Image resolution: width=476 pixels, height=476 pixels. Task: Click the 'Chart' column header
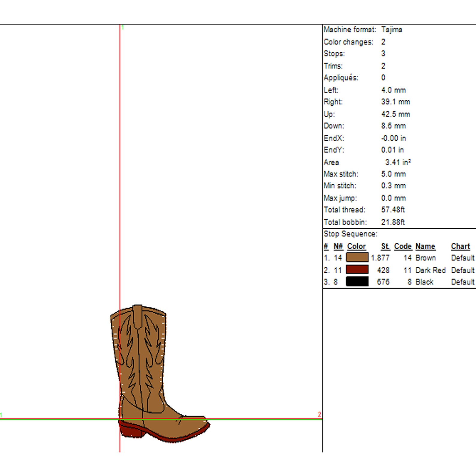[x=460, y=246]
